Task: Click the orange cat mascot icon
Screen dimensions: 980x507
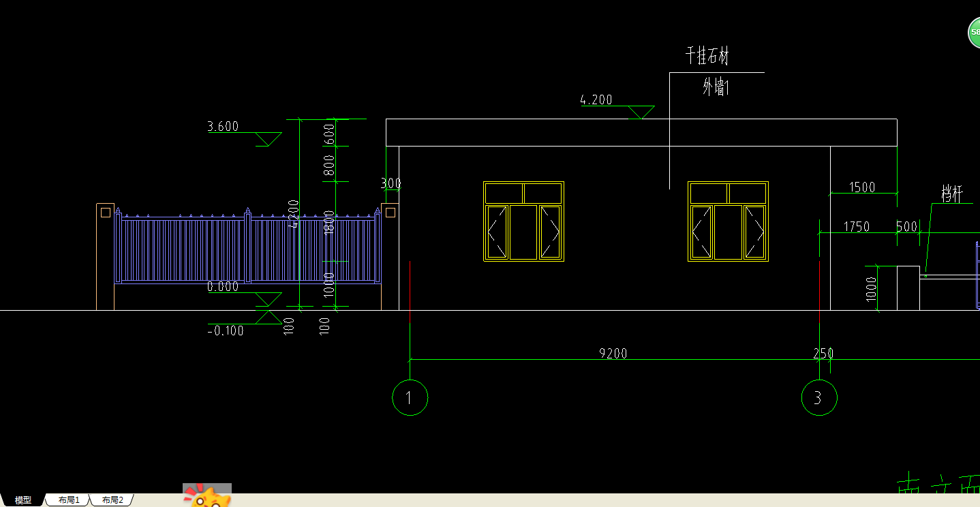Action: point(208,497)
